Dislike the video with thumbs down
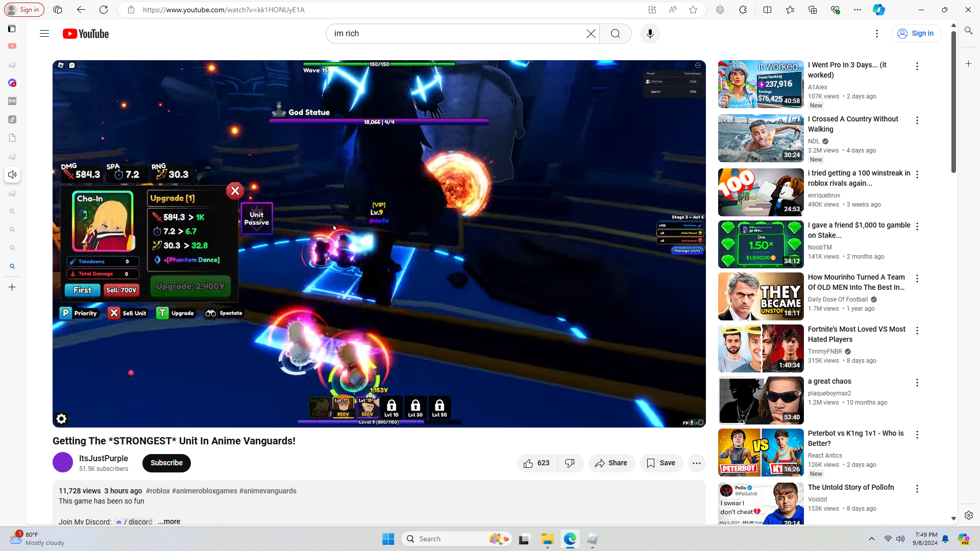 pos(570,463)
